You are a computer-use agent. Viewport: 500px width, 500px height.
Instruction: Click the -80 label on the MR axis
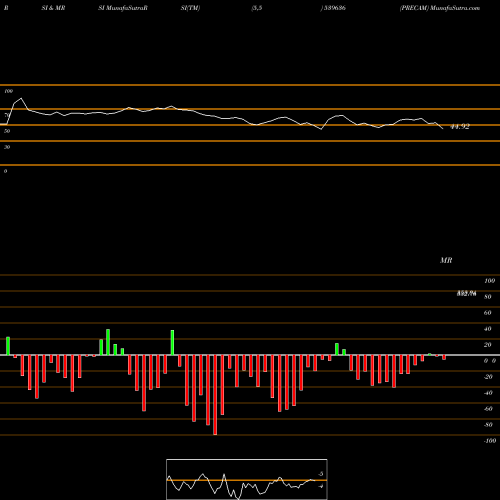coord(488,425)
